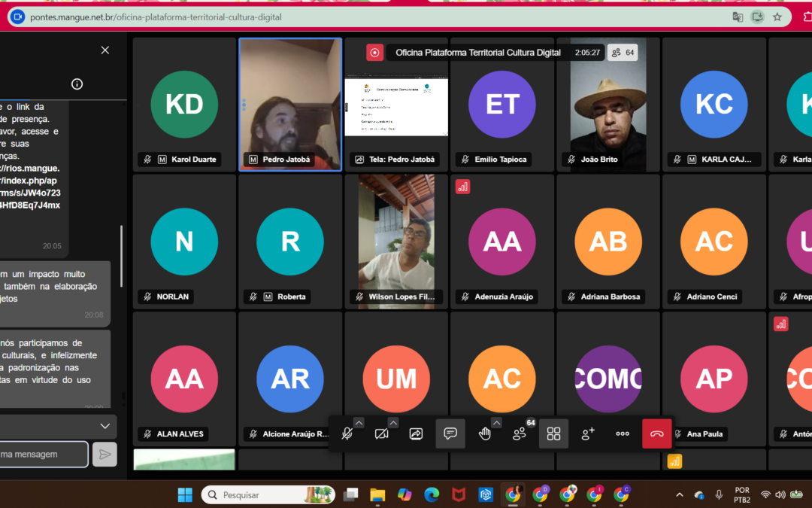Click the Wi-Fi icon in system tray

(765, 495)
